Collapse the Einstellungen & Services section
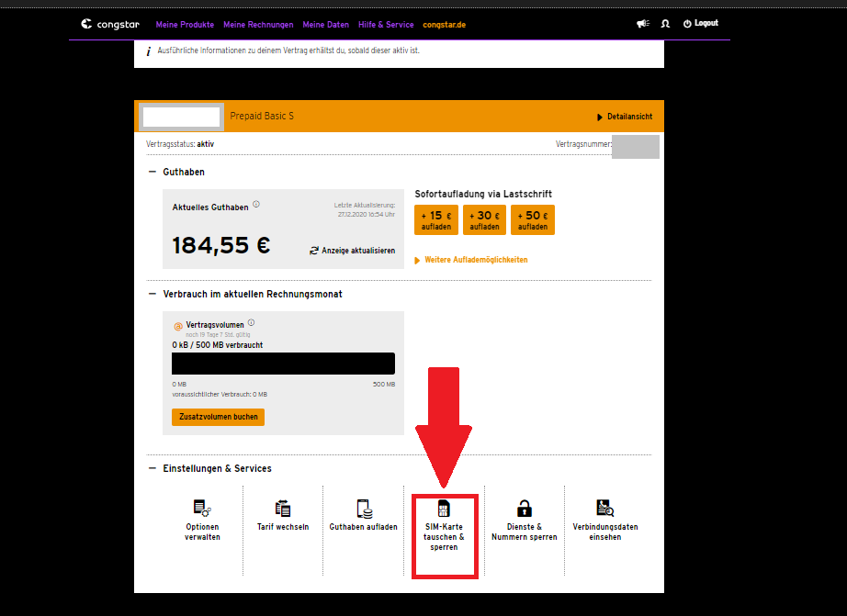The height and width of the screenshot is (616, 847). point(152,468)
